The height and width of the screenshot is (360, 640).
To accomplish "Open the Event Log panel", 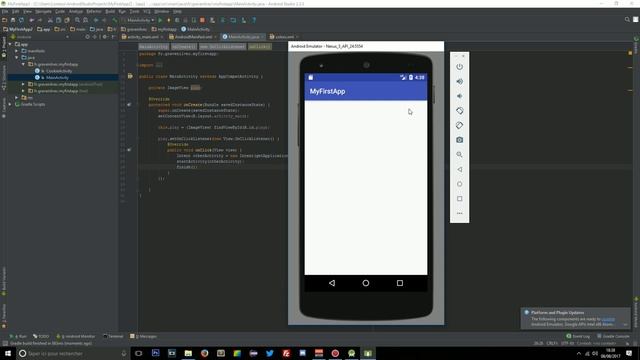I will [x=578, y=336].
